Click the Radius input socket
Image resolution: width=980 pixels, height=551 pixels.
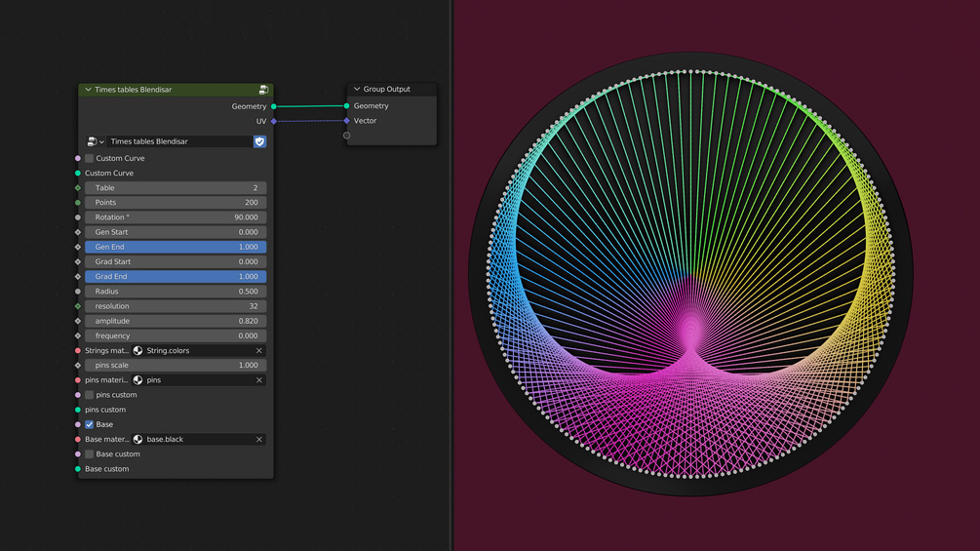pyautogui.click(x=78, y=292)
